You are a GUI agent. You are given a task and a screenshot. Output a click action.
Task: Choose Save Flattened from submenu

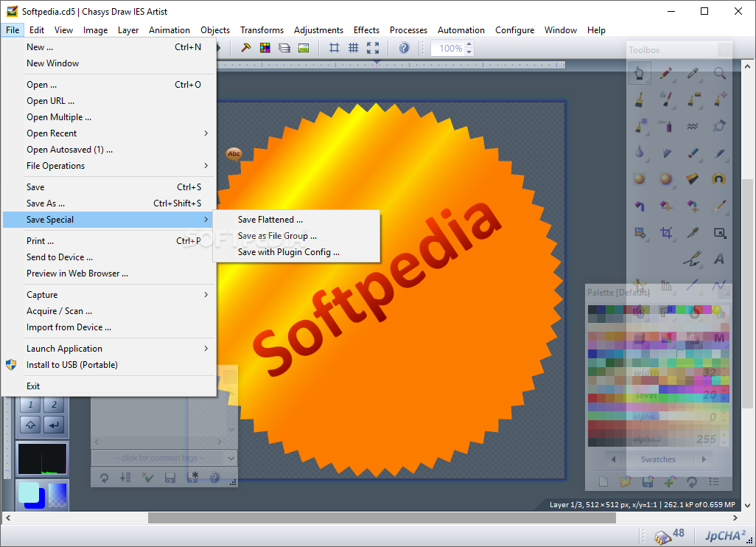coord(296,220)
